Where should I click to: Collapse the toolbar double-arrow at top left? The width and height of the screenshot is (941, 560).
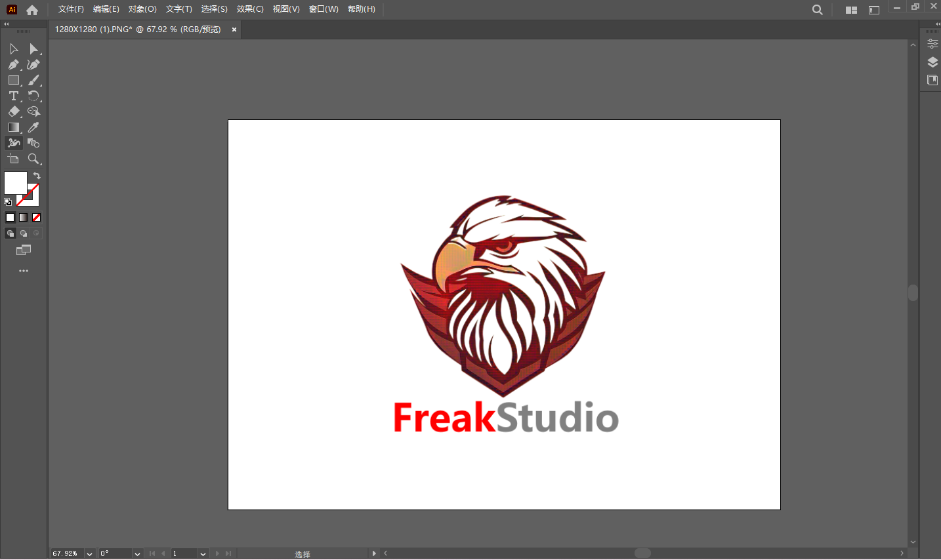pyautogui.click(x=7, y=24)
